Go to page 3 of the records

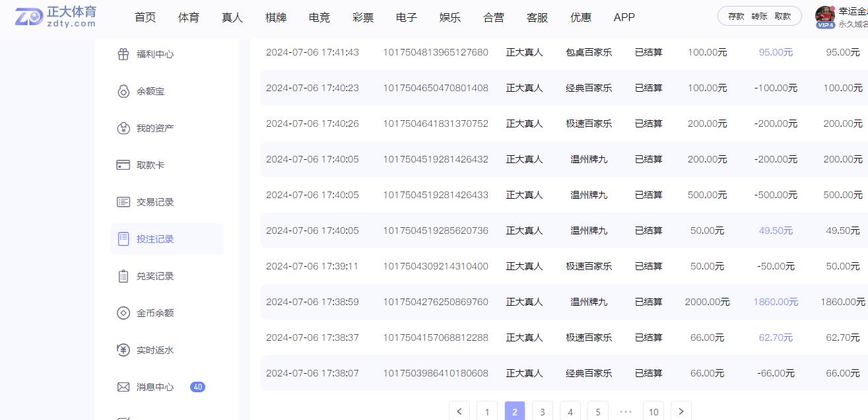tap(542, 411)
